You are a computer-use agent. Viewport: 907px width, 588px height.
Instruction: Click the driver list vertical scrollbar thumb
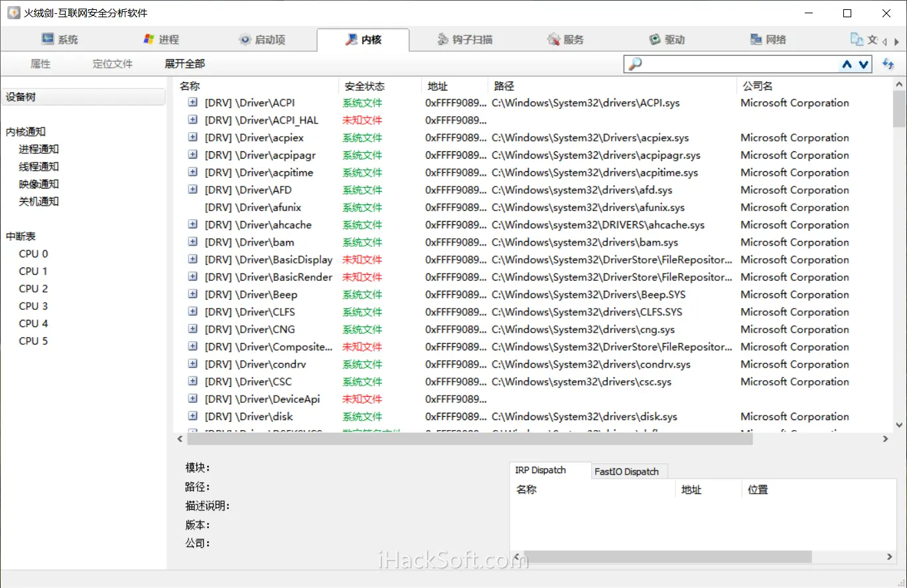click(899, 109)
